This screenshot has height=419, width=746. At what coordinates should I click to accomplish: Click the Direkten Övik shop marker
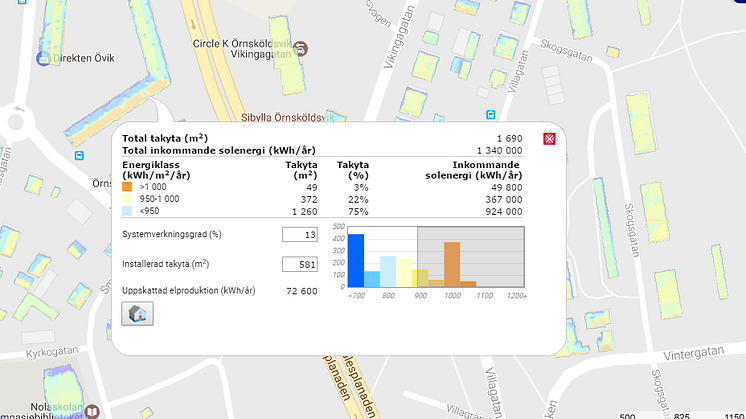43,58
